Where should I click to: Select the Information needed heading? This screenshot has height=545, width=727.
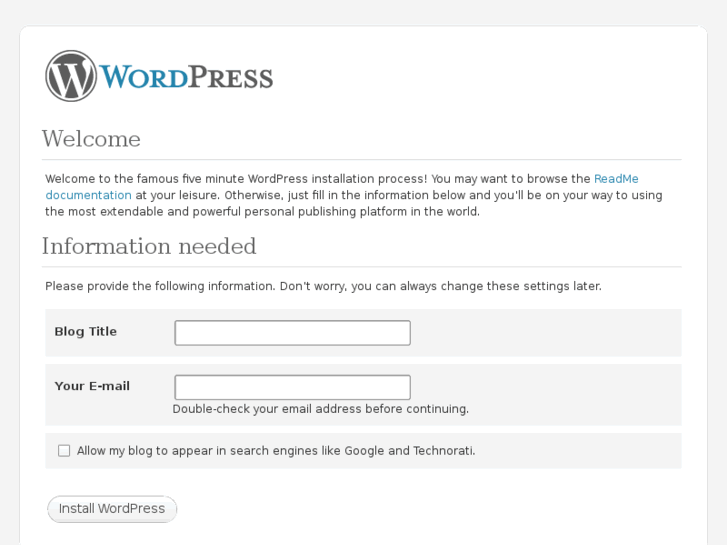click(x=149, y=246)
